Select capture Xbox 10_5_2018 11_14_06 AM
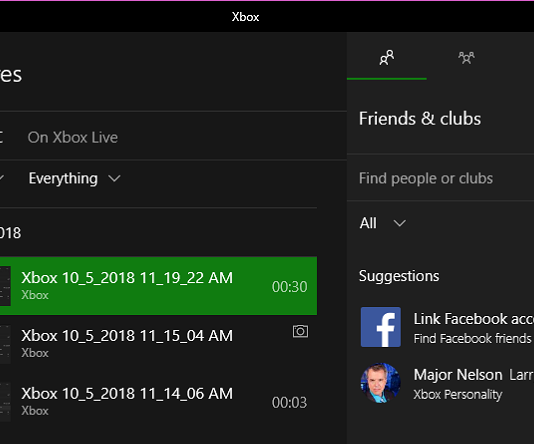The height and width of the screenshot is (444, 534). coord(158,402)
